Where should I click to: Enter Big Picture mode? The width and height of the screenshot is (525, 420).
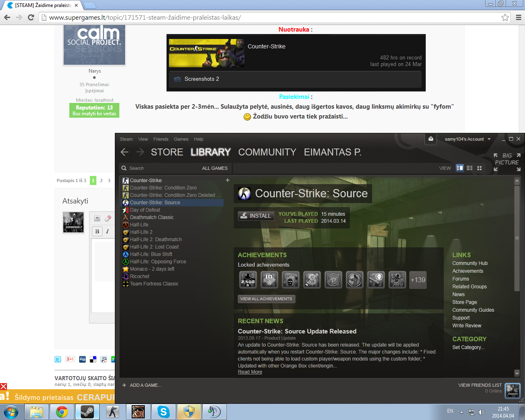point(507,162)
